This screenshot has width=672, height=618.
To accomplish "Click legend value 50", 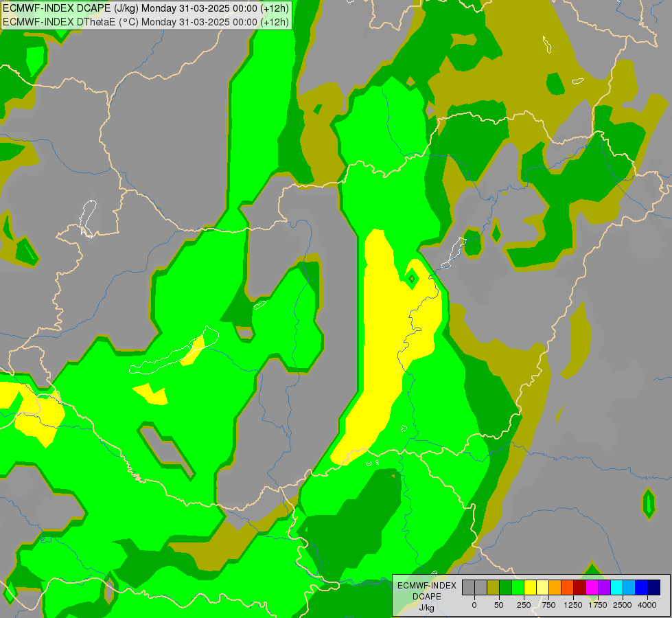I will 499,605.
